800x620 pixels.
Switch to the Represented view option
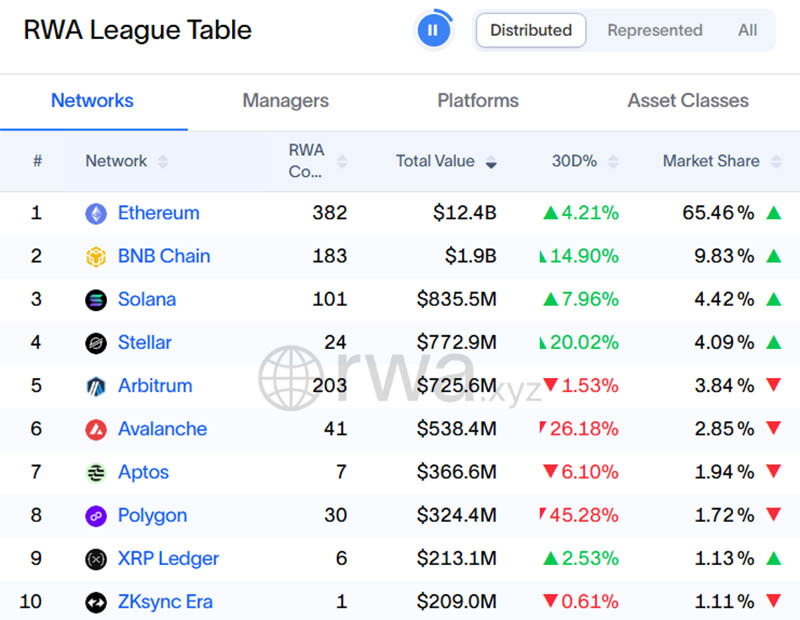[655, 30]
